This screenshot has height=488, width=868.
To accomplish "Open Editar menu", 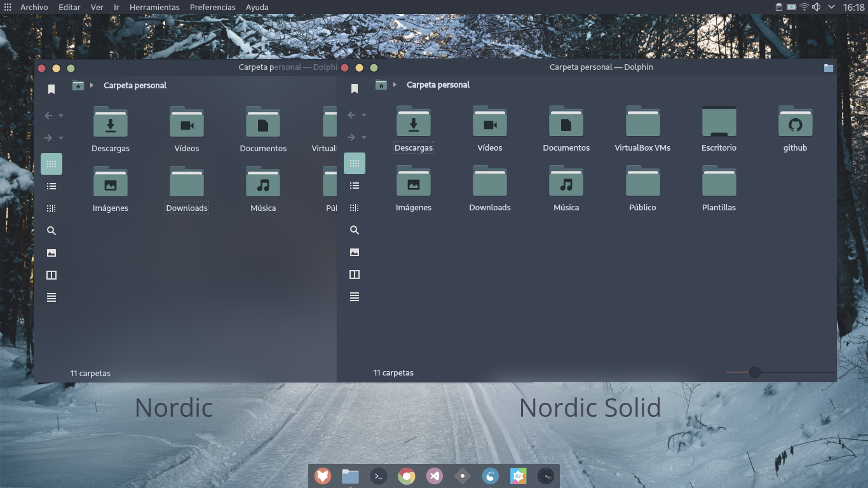I will (69, 7).
